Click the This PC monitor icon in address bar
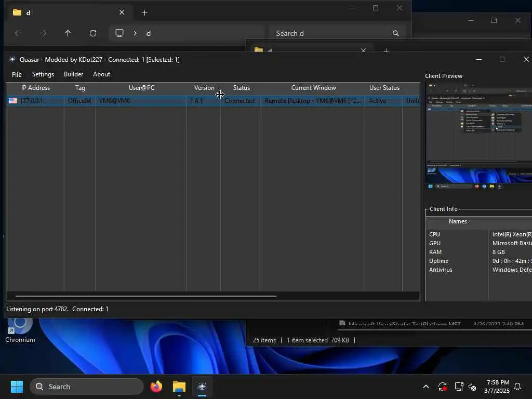Screen dimensions: 532x399 point(119,33)
